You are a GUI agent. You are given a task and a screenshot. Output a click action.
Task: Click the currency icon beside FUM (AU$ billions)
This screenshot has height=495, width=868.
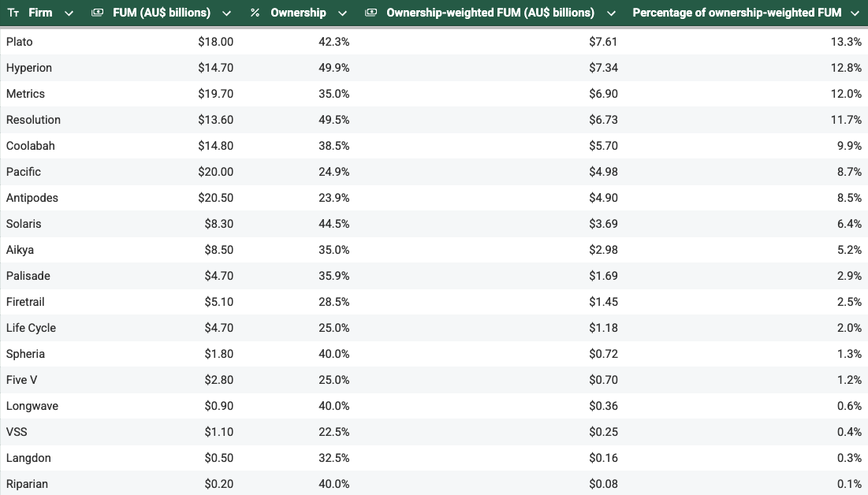tap(97, 13)
